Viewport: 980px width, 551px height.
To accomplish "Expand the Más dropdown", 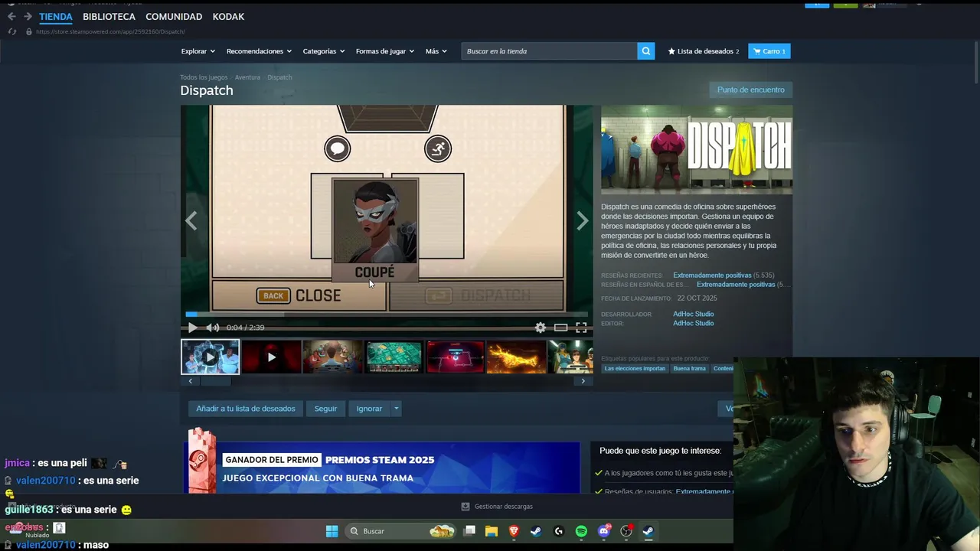I will [x=436, y=51].
